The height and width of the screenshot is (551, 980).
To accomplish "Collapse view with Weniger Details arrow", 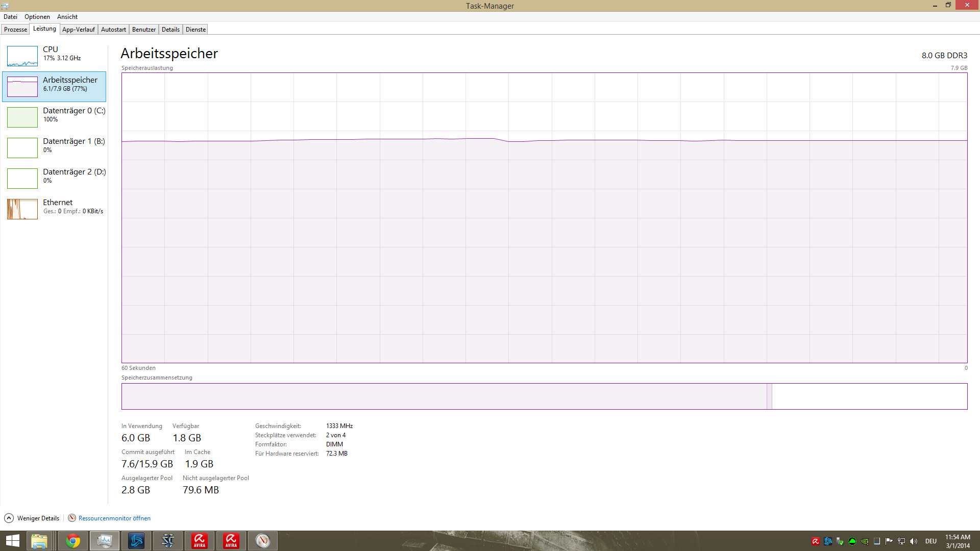I will click(9, 518).
